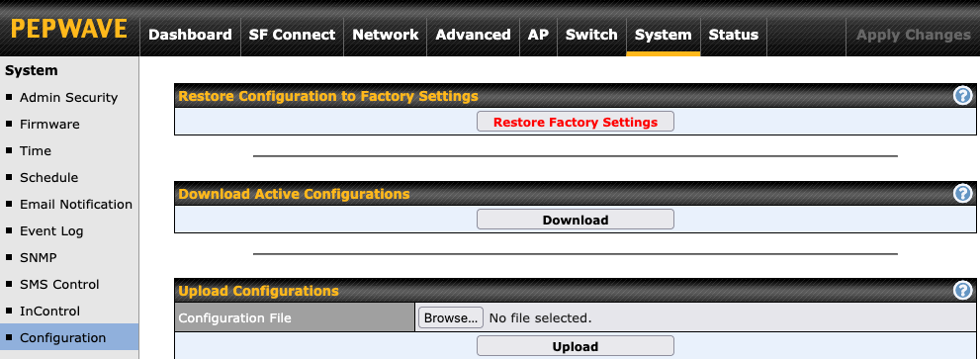Open help for Restore Configuration section

(x=963, y=96)
